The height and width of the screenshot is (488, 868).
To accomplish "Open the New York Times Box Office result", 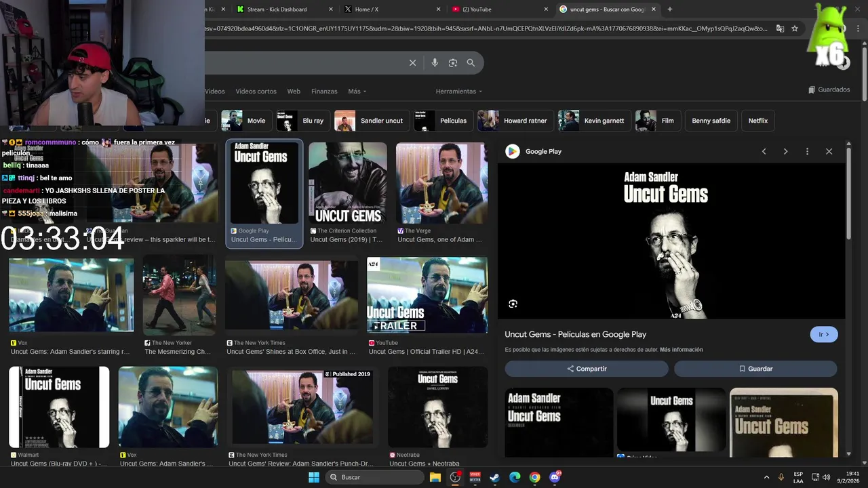I will click(292, 295).
